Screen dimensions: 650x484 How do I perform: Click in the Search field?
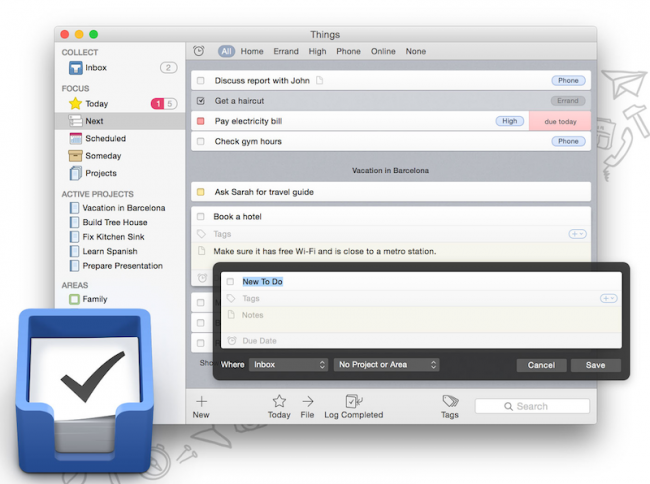(x=532, y=406)
